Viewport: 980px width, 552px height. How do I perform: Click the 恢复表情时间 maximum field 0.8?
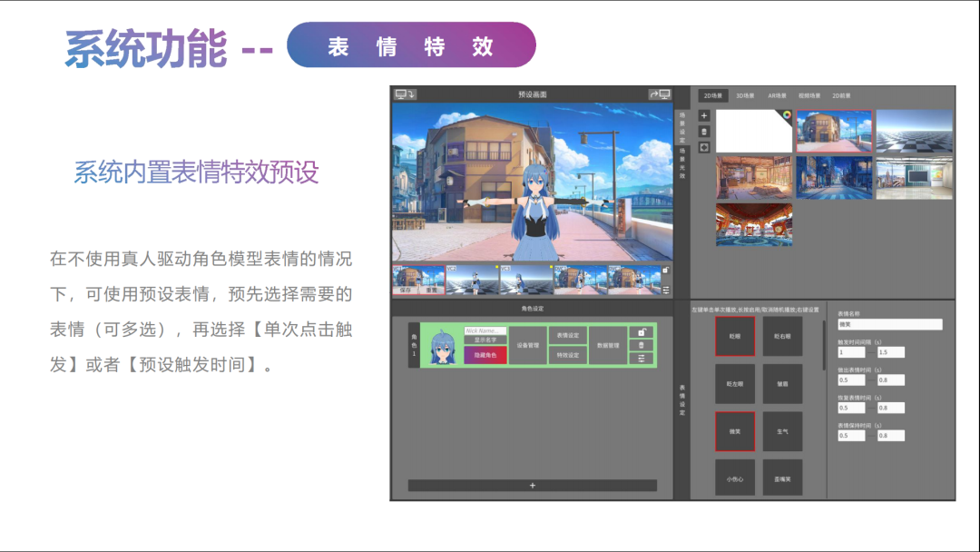(891, 408)
